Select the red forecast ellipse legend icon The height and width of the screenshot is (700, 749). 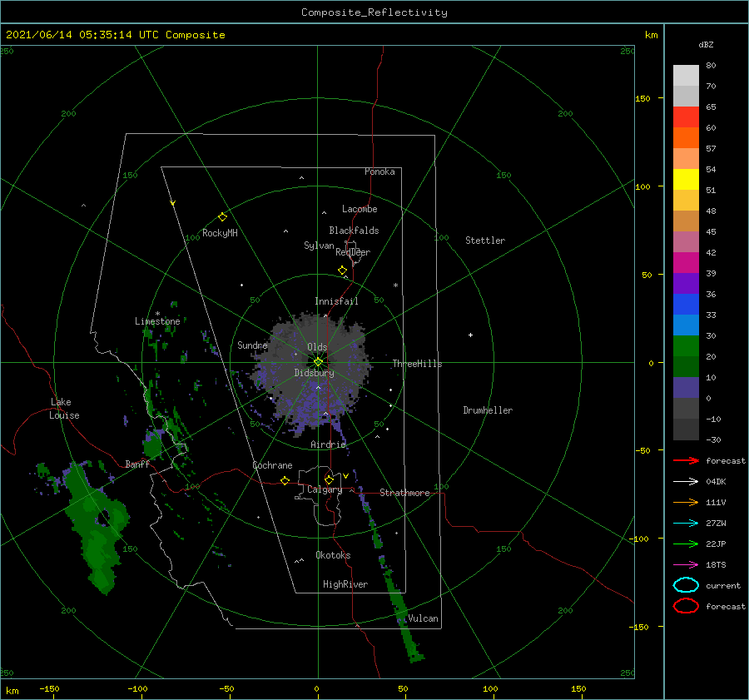tap(686, 606)
